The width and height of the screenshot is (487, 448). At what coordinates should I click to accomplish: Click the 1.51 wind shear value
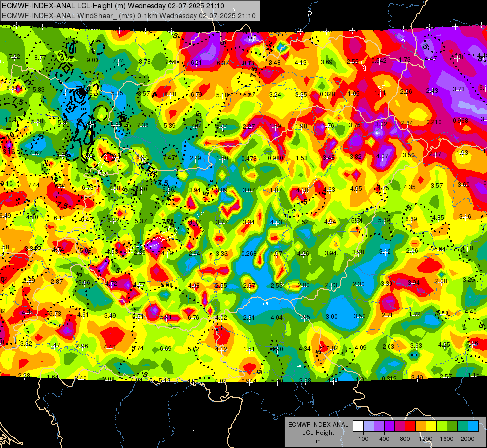[x=249, y=349]
